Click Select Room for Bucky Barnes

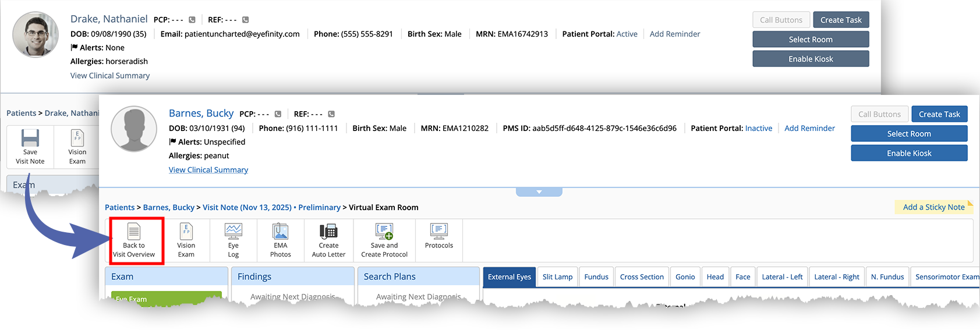tap(908, 134)
